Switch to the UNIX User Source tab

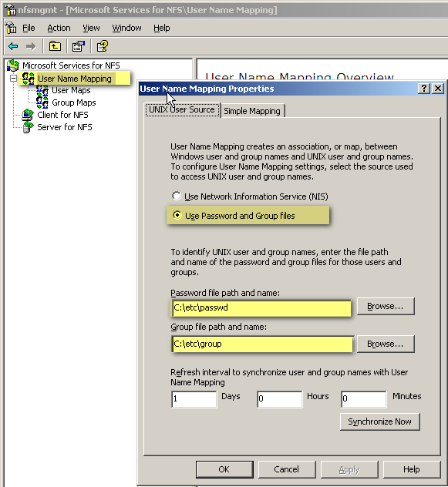tap(182, 109)
